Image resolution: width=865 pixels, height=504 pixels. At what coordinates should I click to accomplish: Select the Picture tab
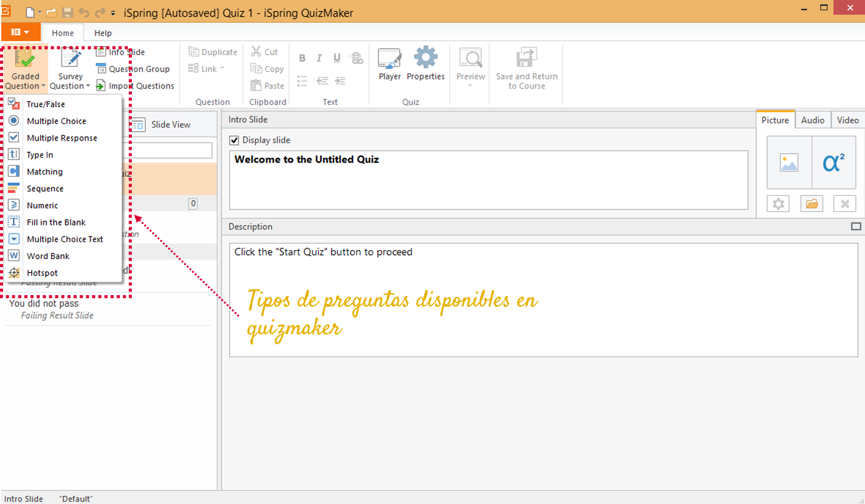tap(775, 120)
